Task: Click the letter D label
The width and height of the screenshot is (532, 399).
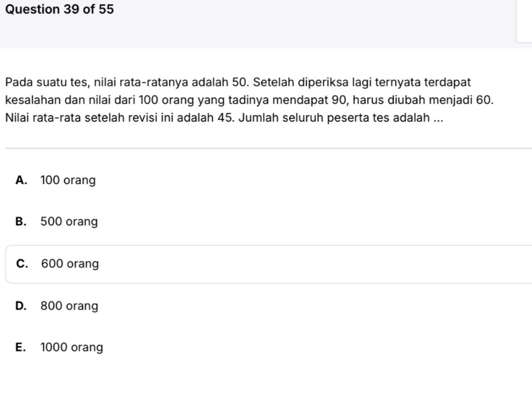Action: point(20,306)
